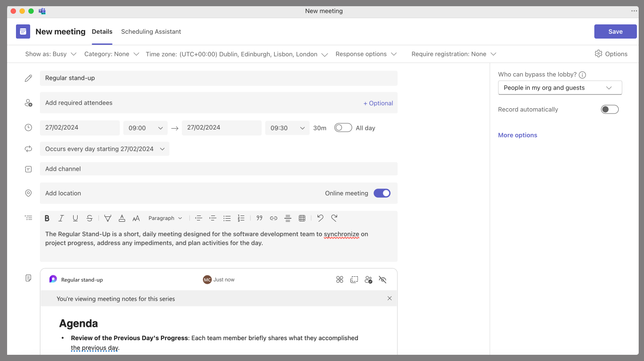Edit the meeting title 'Regular stand-up'

tap(219, 78)
